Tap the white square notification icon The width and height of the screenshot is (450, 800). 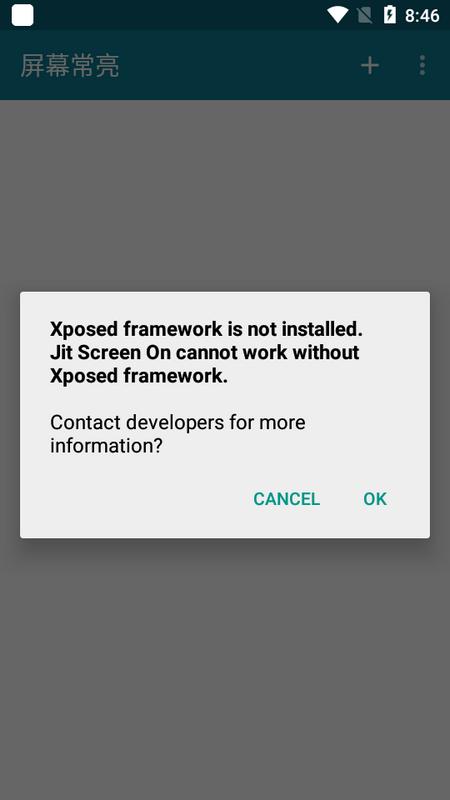[x=22, y=15]
